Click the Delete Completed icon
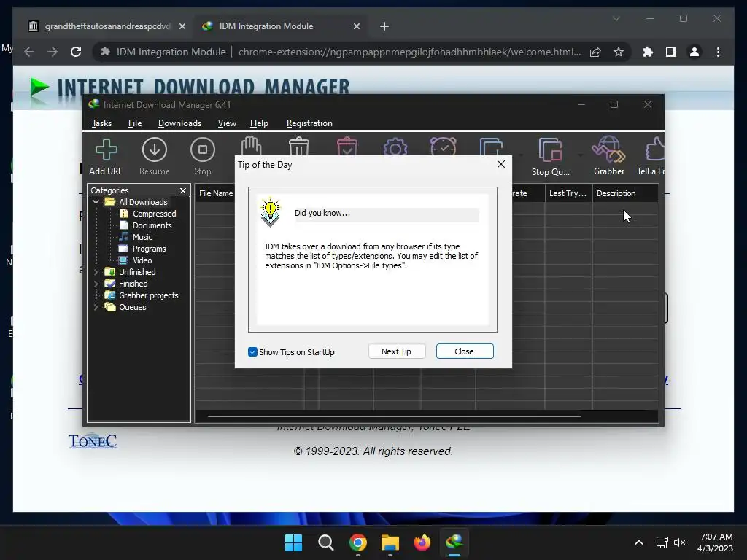The image size is (747, 560). coord(347,146)
